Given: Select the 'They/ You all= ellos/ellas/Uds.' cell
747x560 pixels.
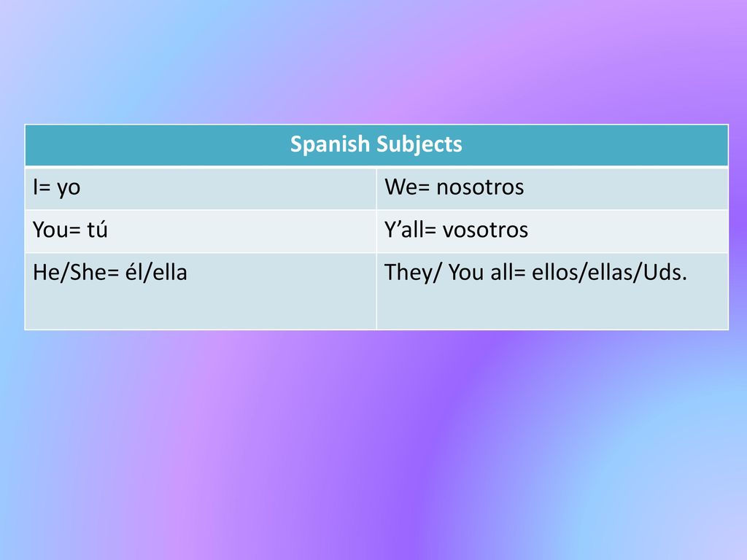Looking at the screenshot, I should coord(553,292).
